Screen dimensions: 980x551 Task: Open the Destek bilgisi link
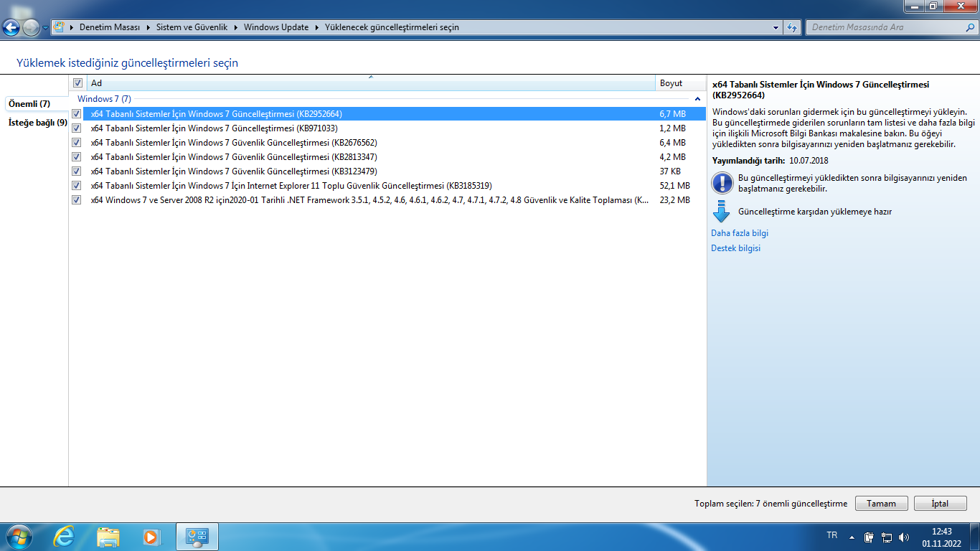coord(735,248)
